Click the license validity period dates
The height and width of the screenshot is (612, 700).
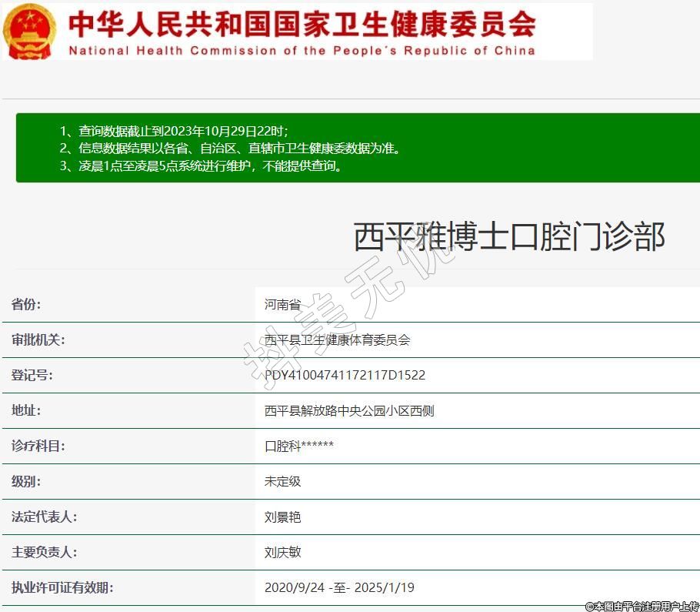pyautogui.click(x=339, y=588)
